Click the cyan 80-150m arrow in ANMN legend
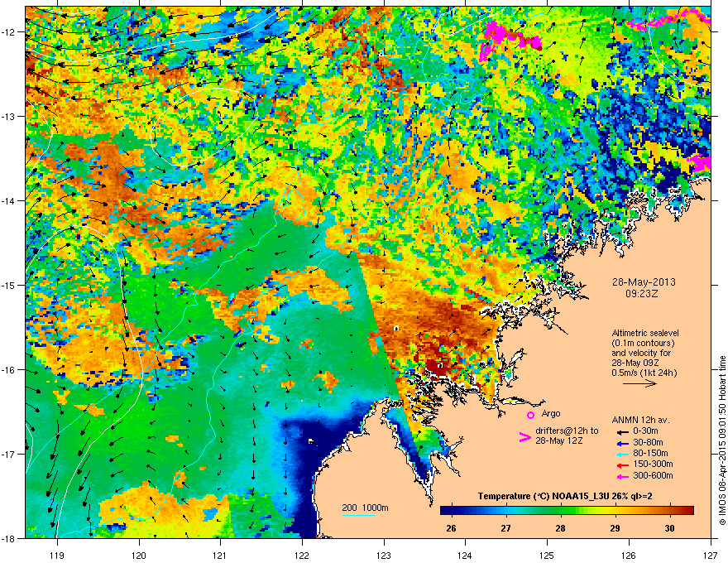728x563 pixels. click(x=622, y=454)
